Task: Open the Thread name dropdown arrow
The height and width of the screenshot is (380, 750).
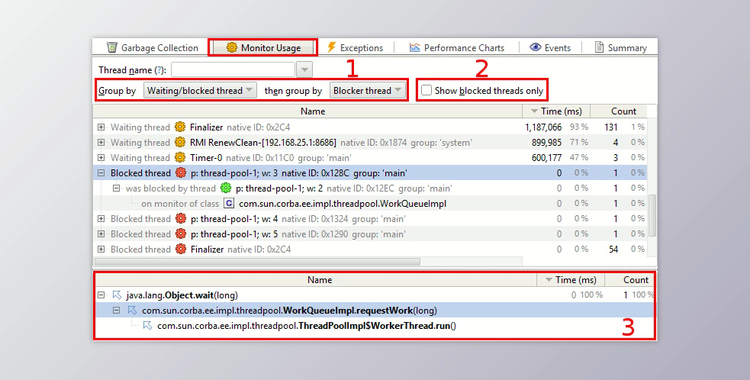Action: [304, 70]
